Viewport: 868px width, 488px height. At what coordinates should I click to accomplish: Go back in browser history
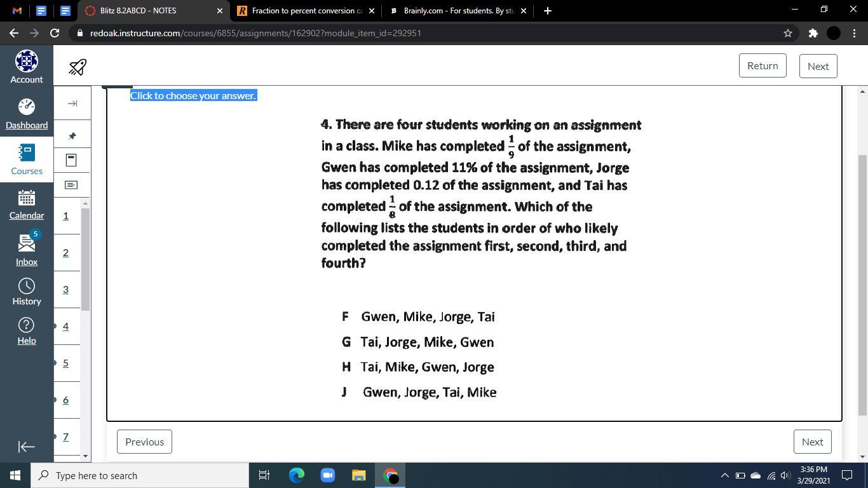click(14, 33)
